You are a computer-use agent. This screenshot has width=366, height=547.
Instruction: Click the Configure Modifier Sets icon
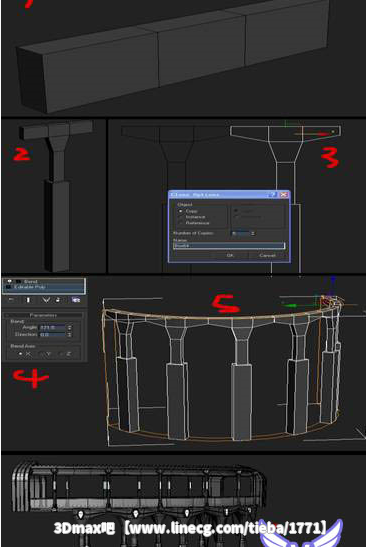pyautogui.click(x=76, y=300)
